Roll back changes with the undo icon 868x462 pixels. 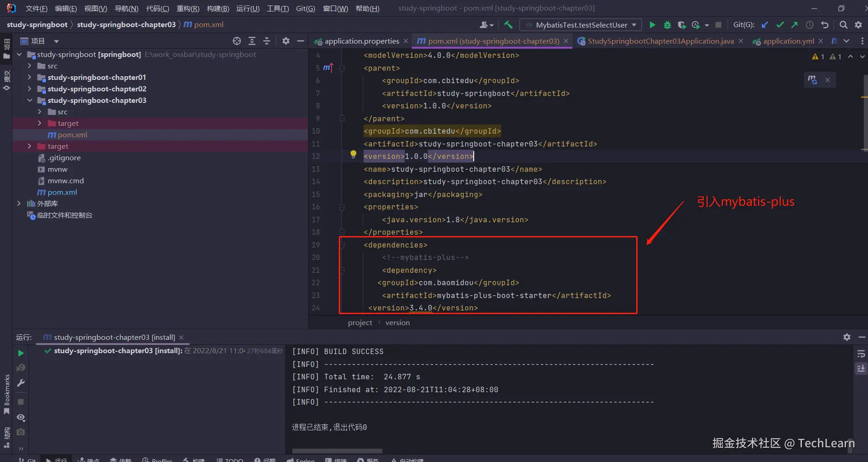[x=825, y=25]
